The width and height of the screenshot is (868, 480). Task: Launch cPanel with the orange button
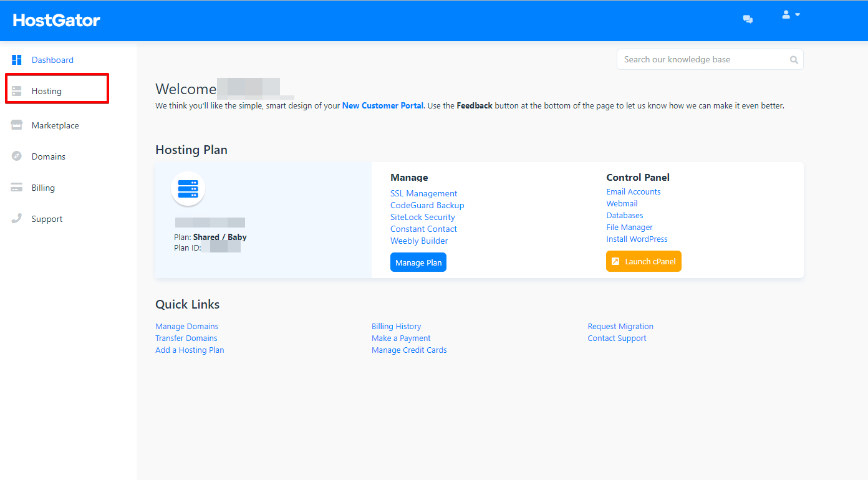644,261
